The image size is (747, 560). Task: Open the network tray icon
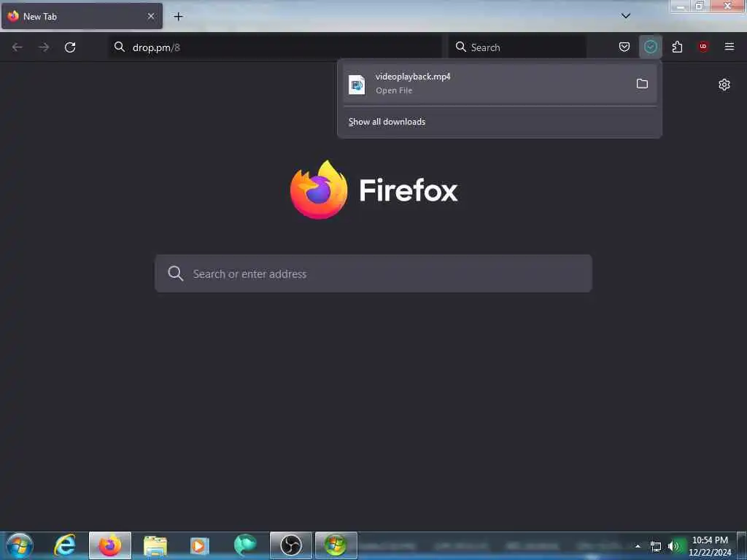pyautogui.click(x=656, y=547)
